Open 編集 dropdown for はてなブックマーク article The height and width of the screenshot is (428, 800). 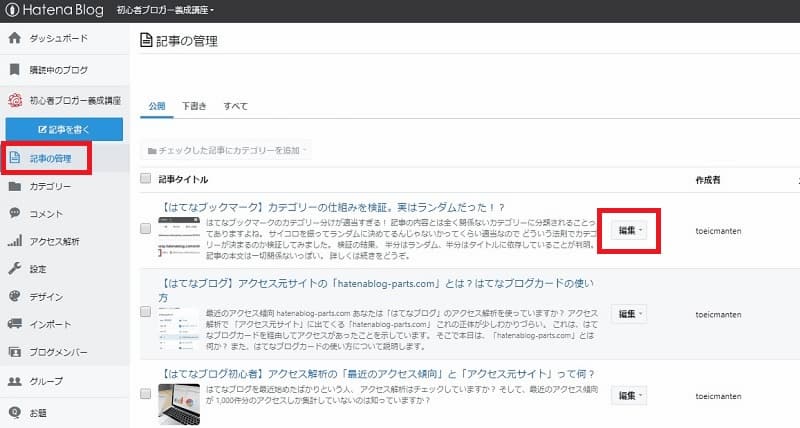tap(629, 231)
